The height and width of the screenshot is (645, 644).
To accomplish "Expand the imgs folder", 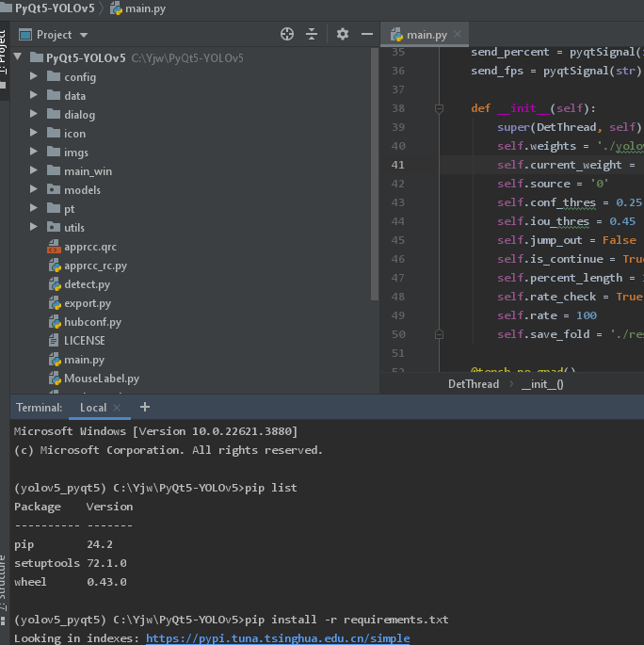I will point(34,152).
